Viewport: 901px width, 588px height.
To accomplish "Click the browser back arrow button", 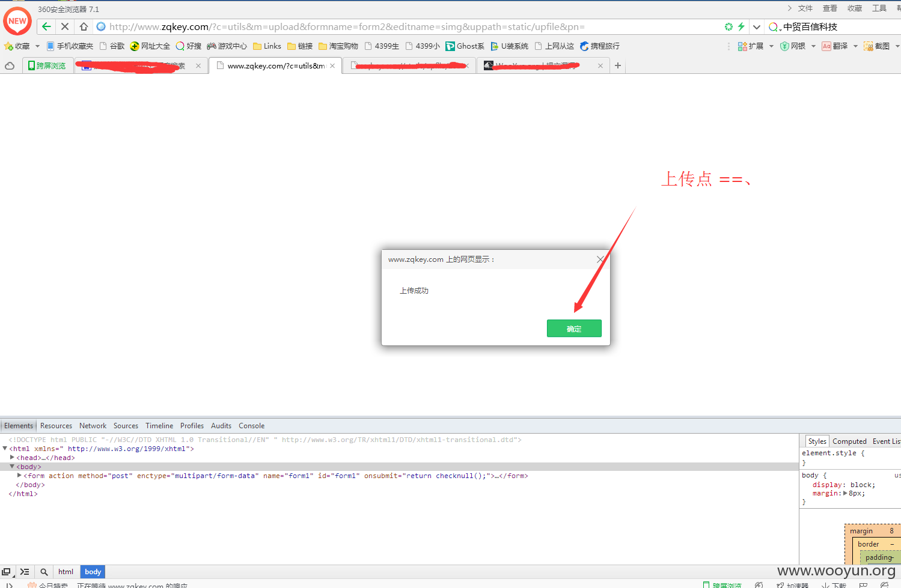I will pos(46,26).
